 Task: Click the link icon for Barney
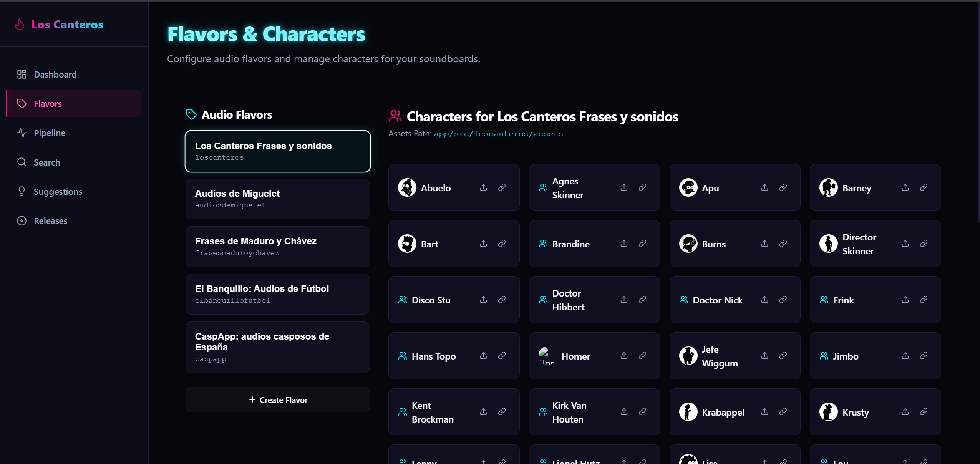pyautogui.click(x=924, y=187)
